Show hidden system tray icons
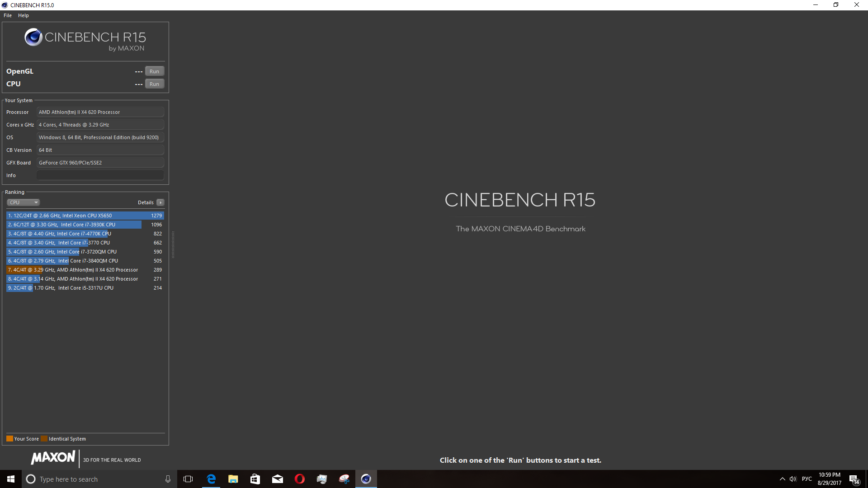The image size is (868, 488). point(782,479)
